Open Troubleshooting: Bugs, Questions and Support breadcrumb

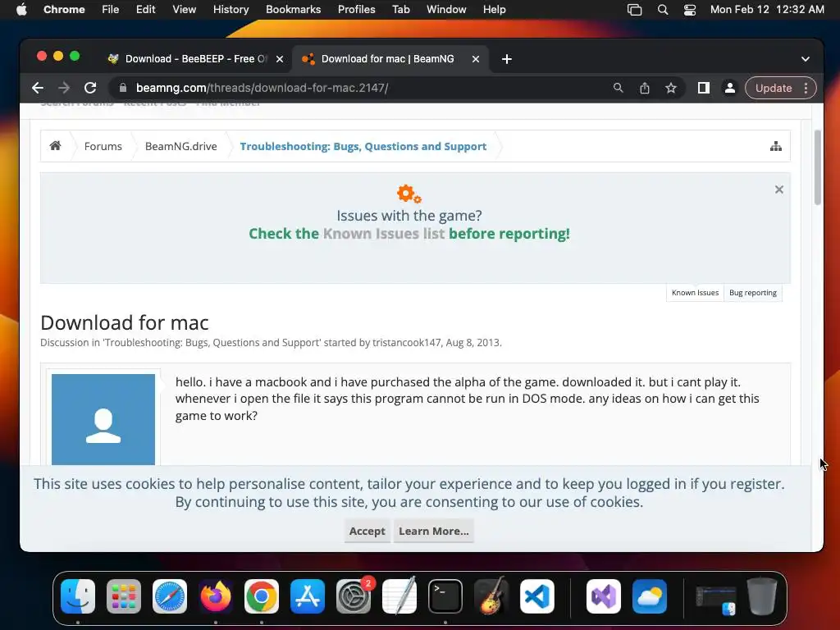coord(363,146)
